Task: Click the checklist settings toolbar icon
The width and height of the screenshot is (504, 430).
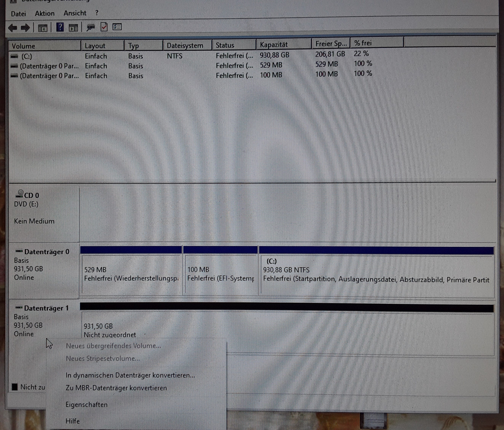Action: click(117, 27)
